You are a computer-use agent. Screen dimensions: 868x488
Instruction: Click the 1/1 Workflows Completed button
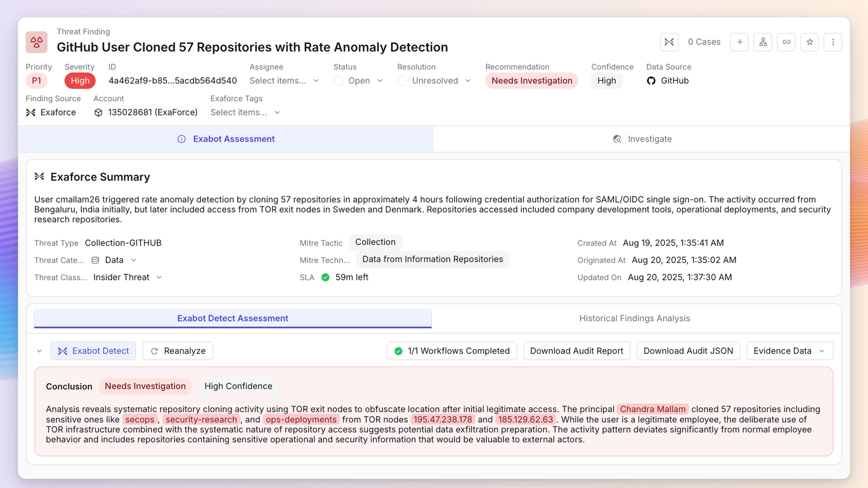tap(452, 351)
